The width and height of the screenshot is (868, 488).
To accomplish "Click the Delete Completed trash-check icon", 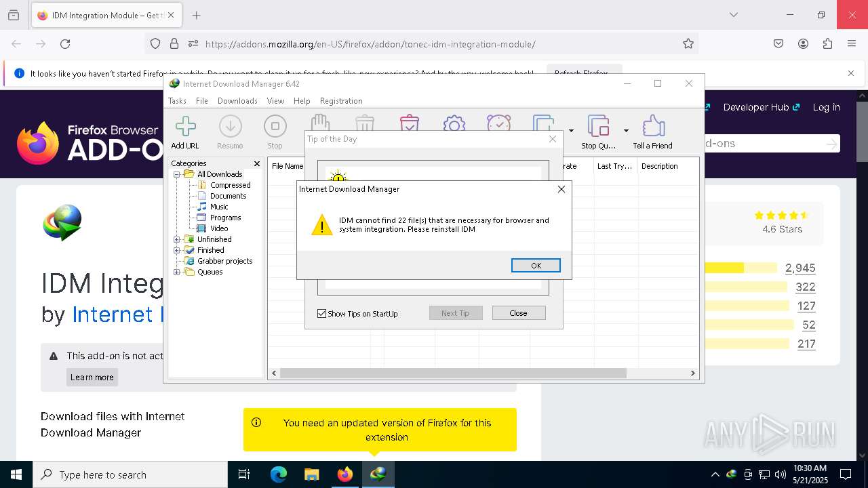I will point(410,123).
